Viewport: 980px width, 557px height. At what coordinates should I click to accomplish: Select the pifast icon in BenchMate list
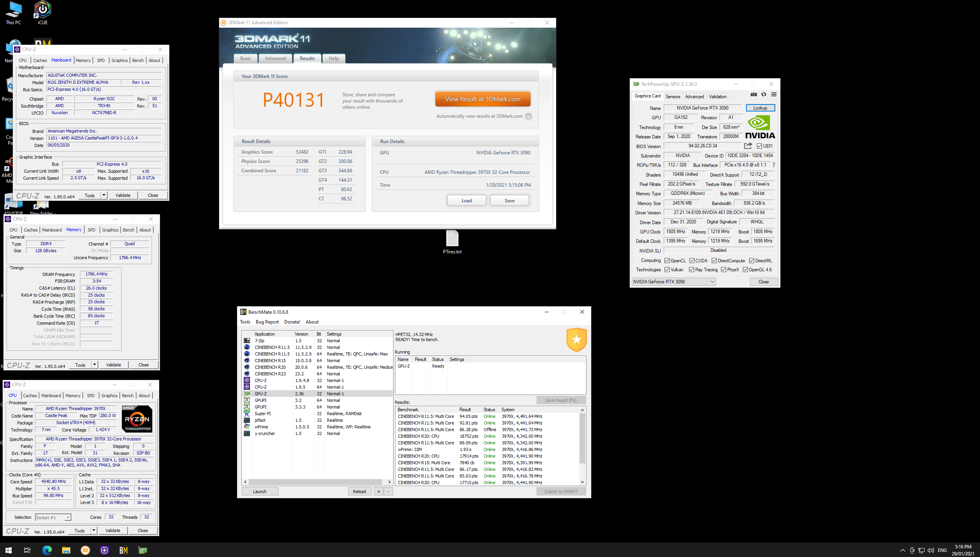tap(247, 420)
